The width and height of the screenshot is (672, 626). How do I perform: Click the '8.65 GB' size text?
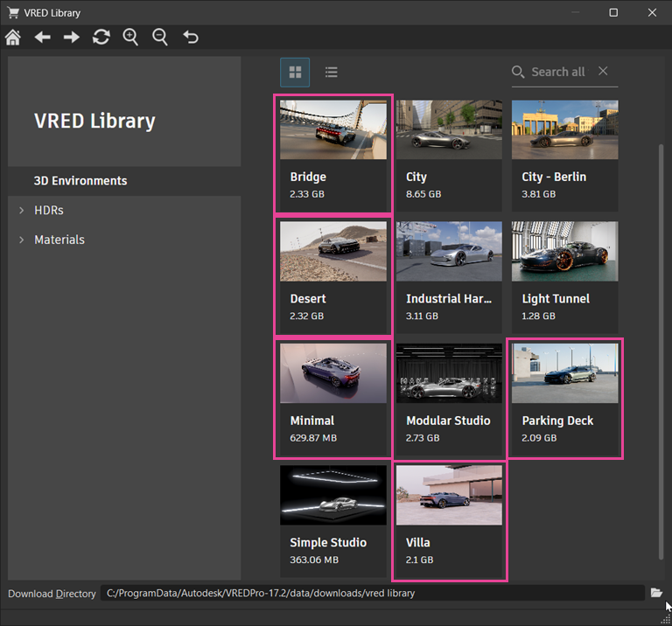[423, 194]
